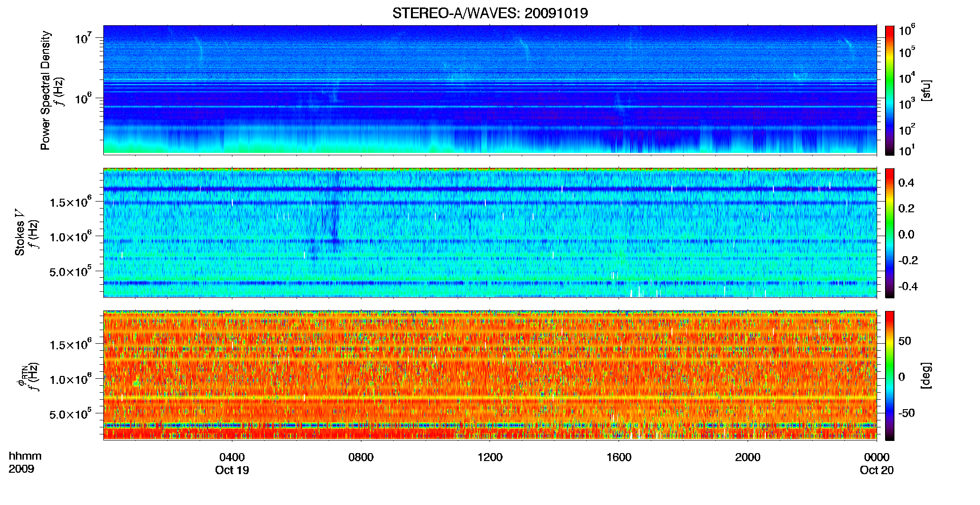
Task: Click the 0.0 value on the Stokes color bar
Action: tap(906, 234)
